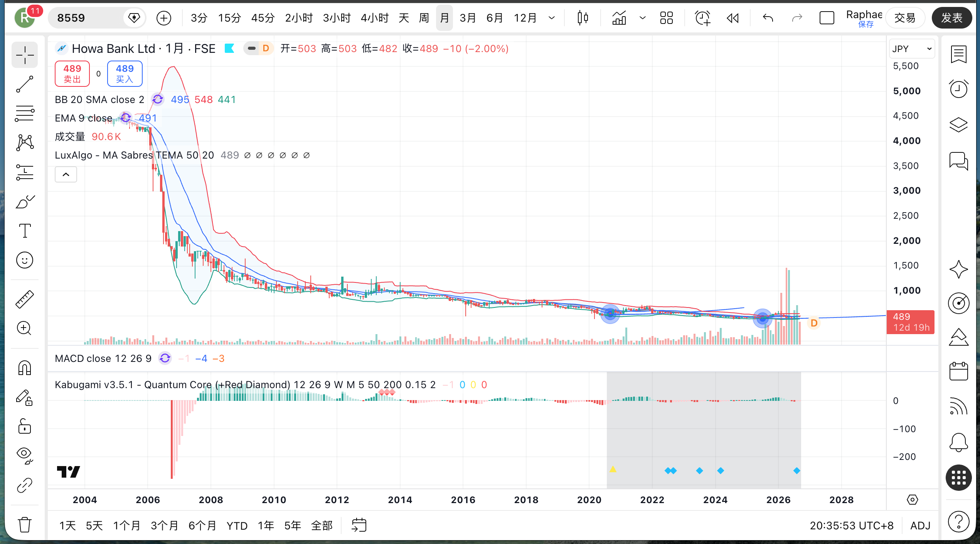
Task: Open the user profile avatar menu
Action: point(25,18)
